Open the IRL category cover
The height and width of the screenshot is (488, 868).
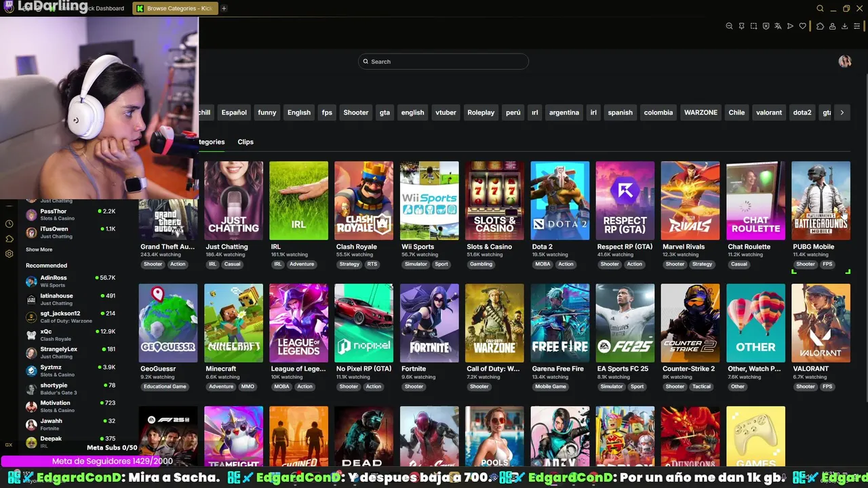tap(298, 201)
